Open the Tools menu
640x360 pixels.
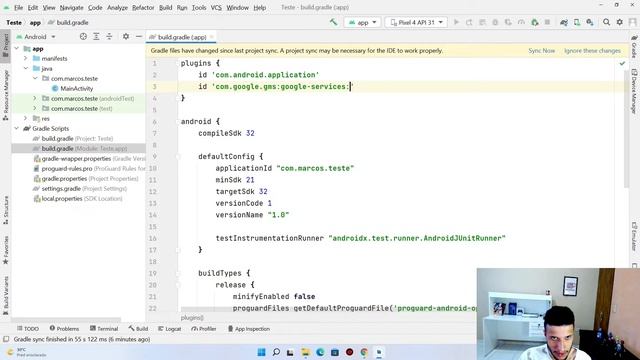199,7
